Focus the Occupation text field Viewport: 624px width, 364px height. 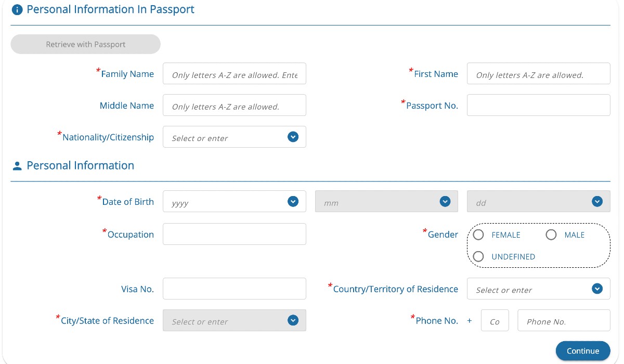235,234
